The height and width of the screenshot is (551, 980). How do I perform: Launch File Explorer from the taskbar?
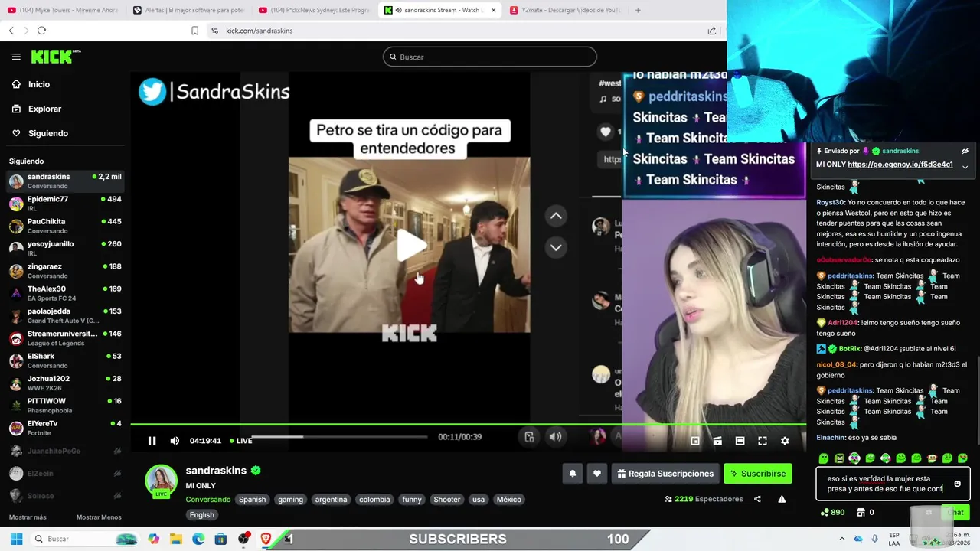(175, 539)
